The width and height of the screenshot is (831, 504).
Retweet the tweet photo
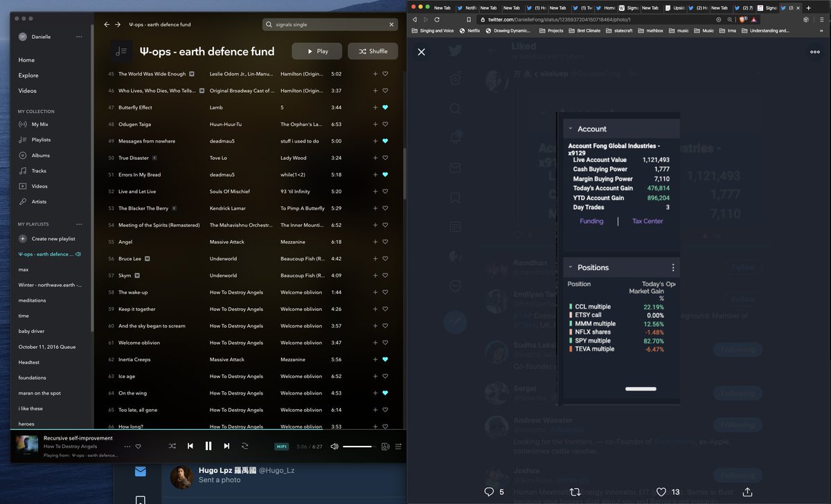tap(575, 492)
